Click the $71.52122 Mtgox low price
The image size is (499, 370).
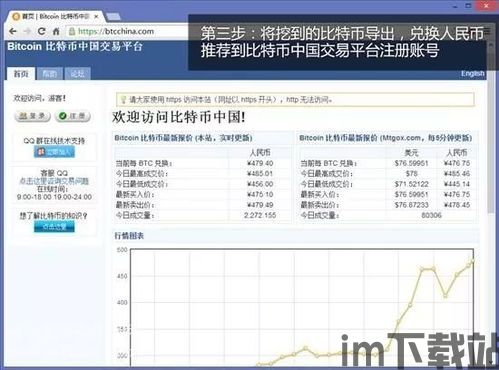(x=411, y=184)
